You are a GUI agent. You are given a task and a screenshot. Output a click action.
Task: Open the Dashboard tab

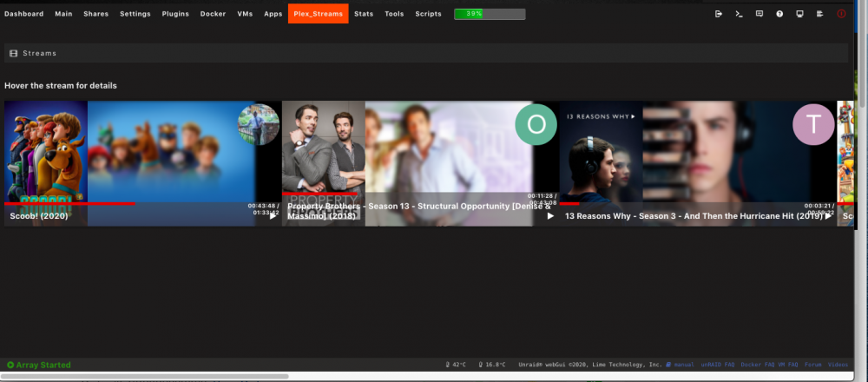[x=23, y=14]
